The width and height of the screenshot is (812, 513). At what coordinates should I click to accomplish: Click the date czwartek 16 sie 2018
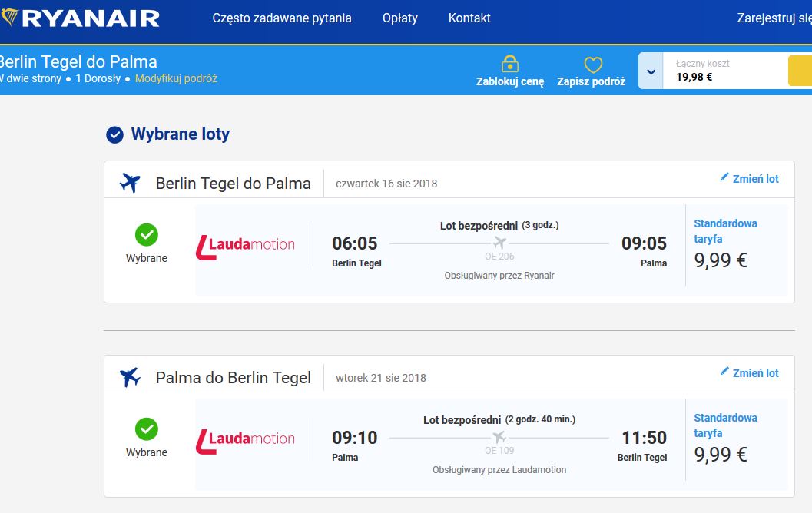pos(386,184)
